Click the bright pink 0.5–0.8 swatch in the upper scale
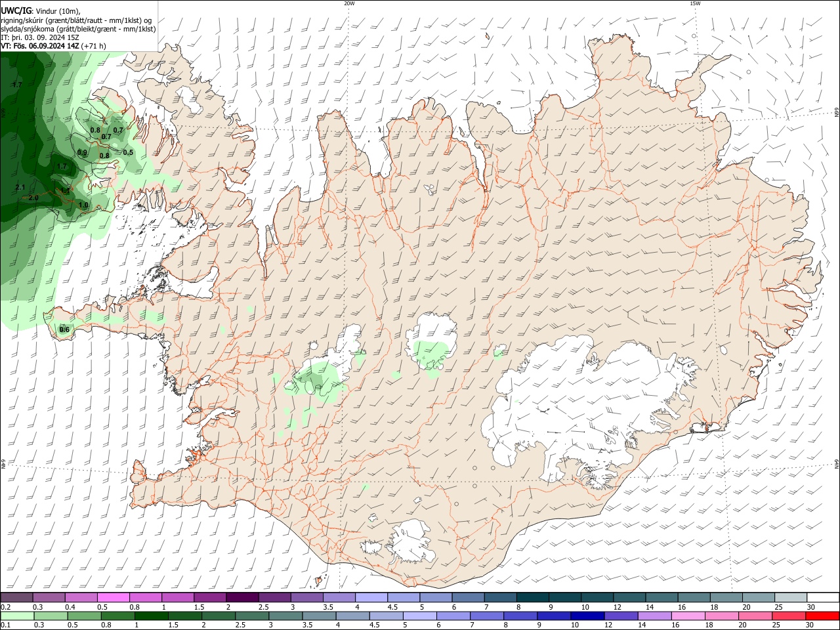This screenshot has height=630, width=840. pyautogui.click(x=113, y=597)
